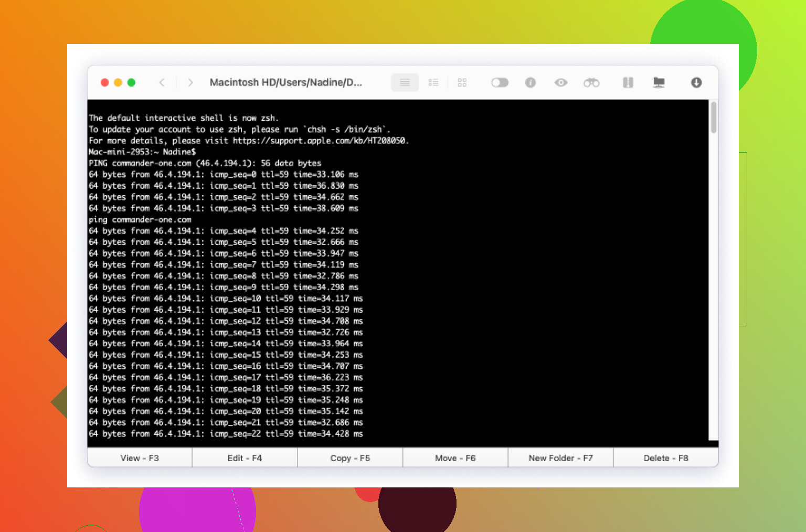
Task: Click the Macintosh HD path title
Action: [285, 82]
